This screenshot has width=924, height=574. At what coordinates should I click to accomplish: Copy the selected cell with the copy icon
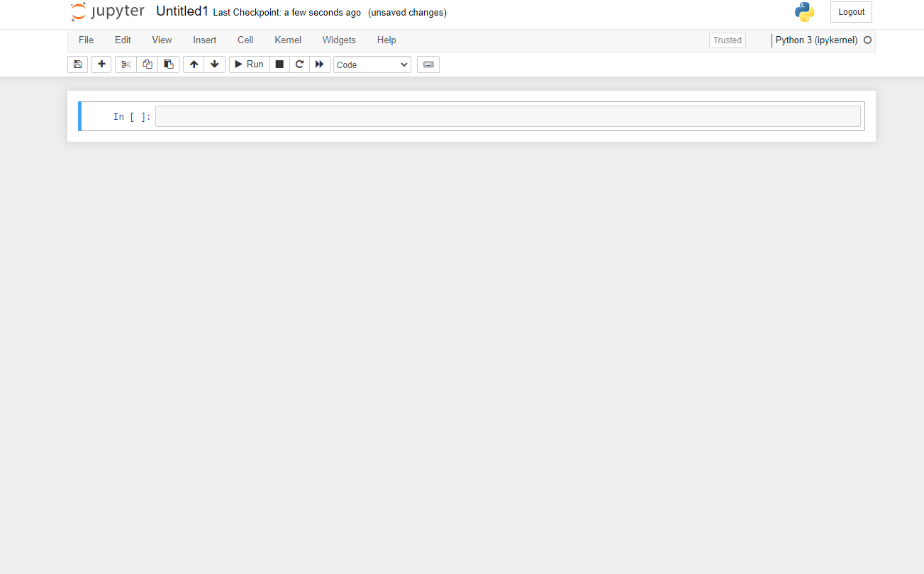point(147,64)
